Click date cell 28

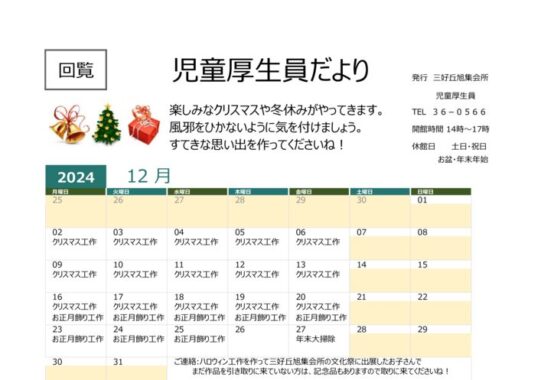point(379,341)
